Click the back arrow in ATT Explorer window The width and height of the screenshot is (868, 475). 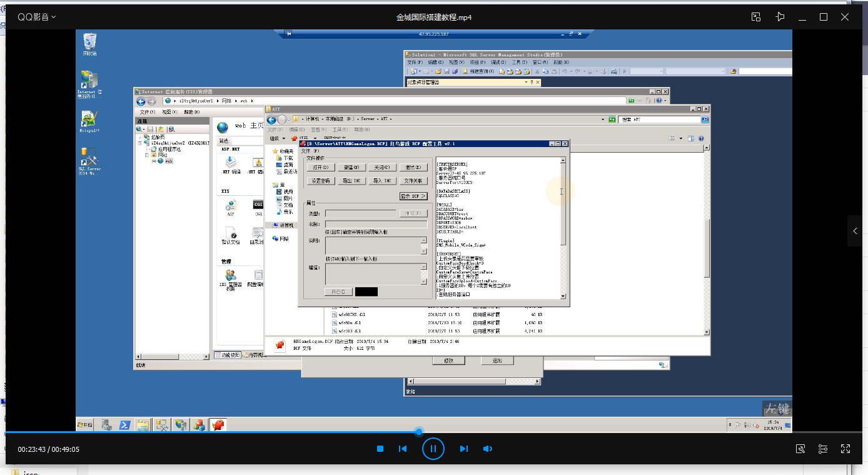coord(271,120)
